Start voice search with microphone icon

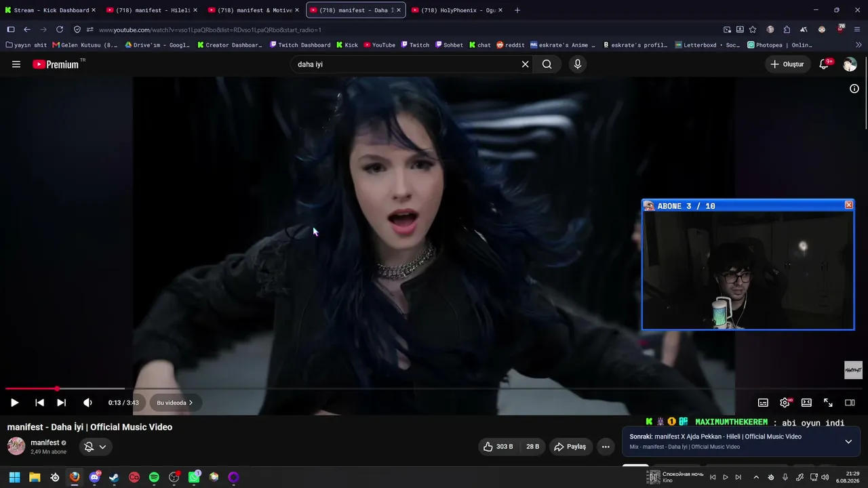tap(578, 64)
